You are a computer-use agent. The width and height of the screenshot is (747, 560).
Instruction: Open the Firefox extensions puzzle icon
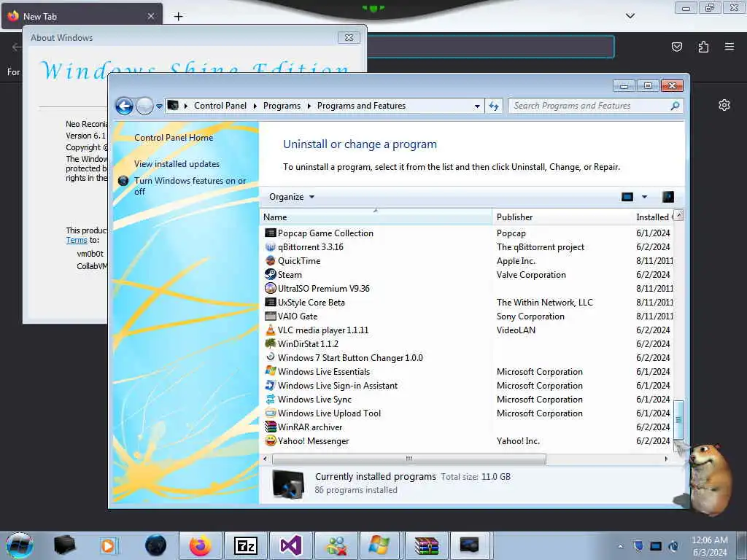703,47
